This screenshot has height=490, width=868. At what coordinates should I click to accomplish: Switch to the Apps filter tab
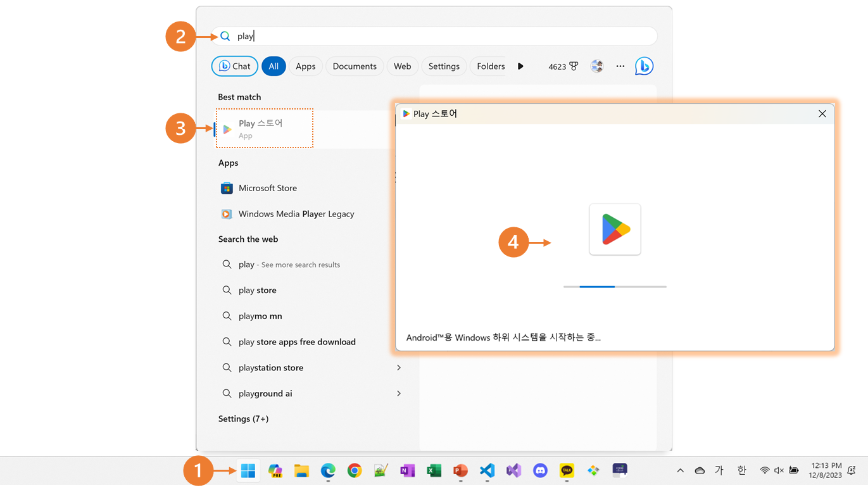305,66
